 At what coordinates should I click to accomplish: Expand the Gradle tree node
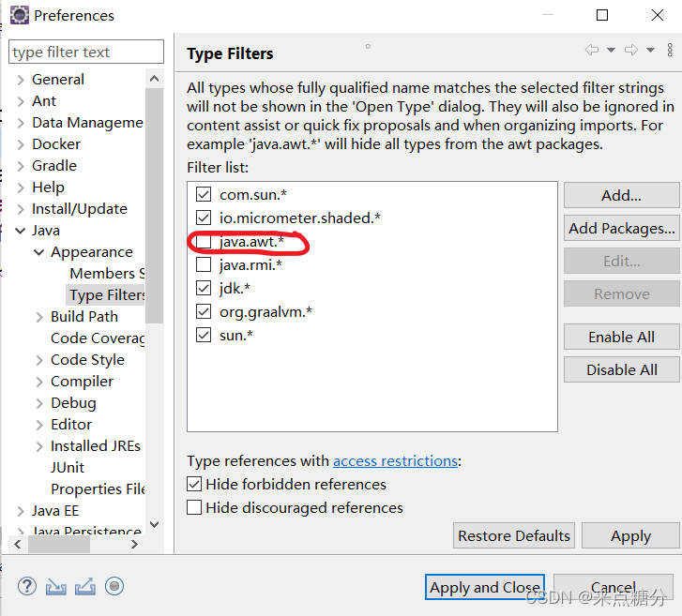point(21,166)
